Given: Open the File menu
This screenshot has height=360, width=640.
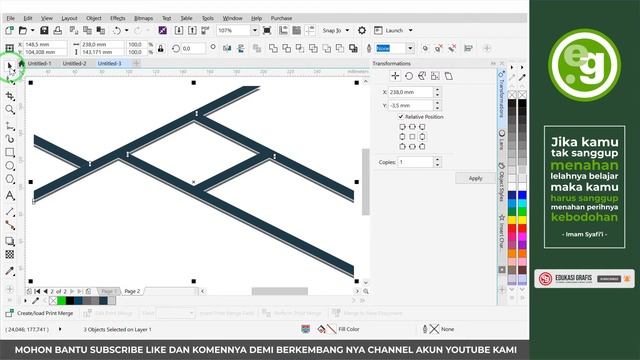Looking at the screenshot, I should click(x=11, y=18).
